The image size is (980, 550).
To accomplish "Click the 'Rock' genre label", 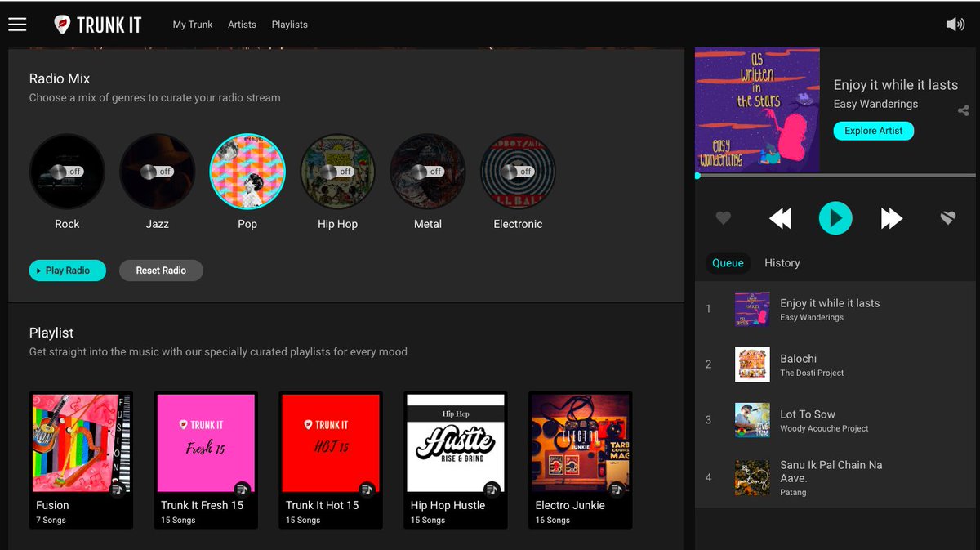I will click(x=67, y=224).
